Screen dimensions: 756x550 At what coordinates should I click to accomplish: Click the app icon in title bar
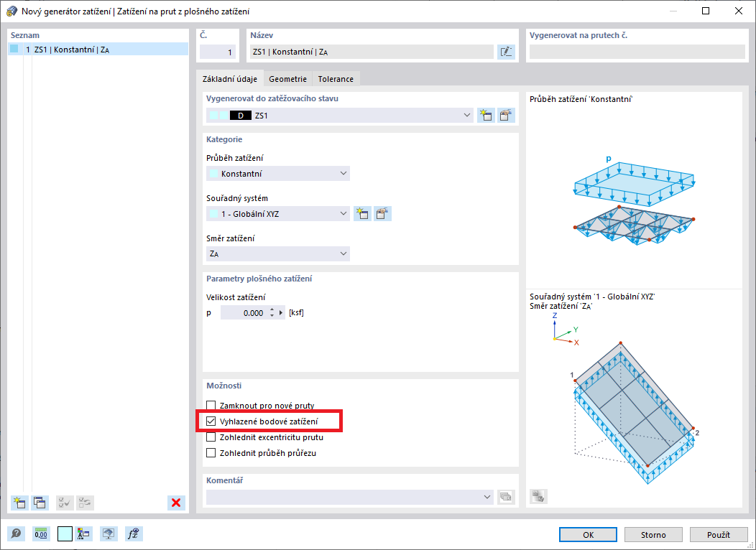point(11,11)
